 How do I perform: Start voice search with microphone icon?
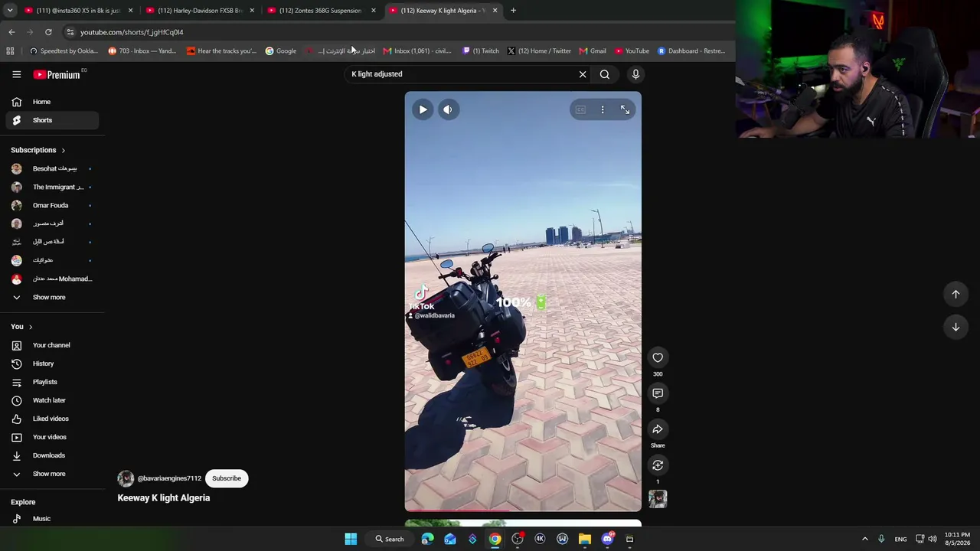635,74
